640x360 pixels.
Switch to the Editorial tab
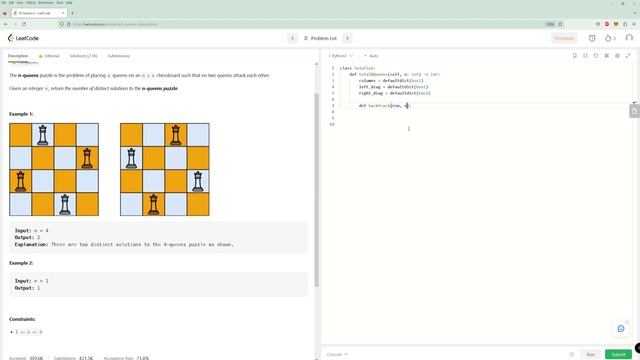click(49, 56)
